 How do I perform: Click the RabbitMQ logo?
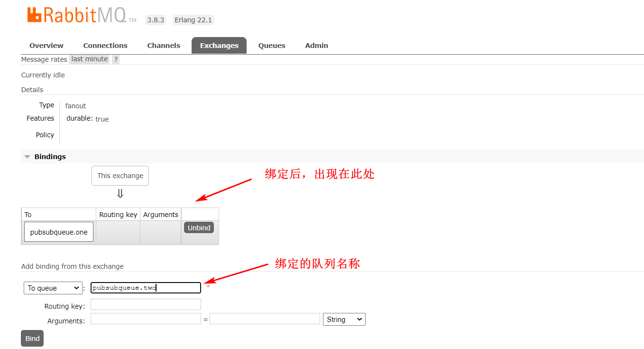tap(82, 15)
